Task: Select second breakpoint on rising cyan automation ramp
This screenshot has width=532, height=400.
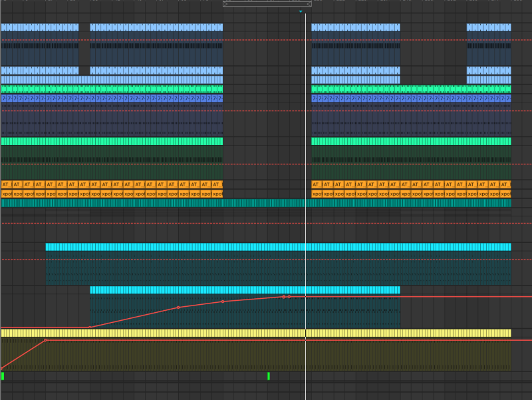Action: pyautogui.click(x=178, y=307)
